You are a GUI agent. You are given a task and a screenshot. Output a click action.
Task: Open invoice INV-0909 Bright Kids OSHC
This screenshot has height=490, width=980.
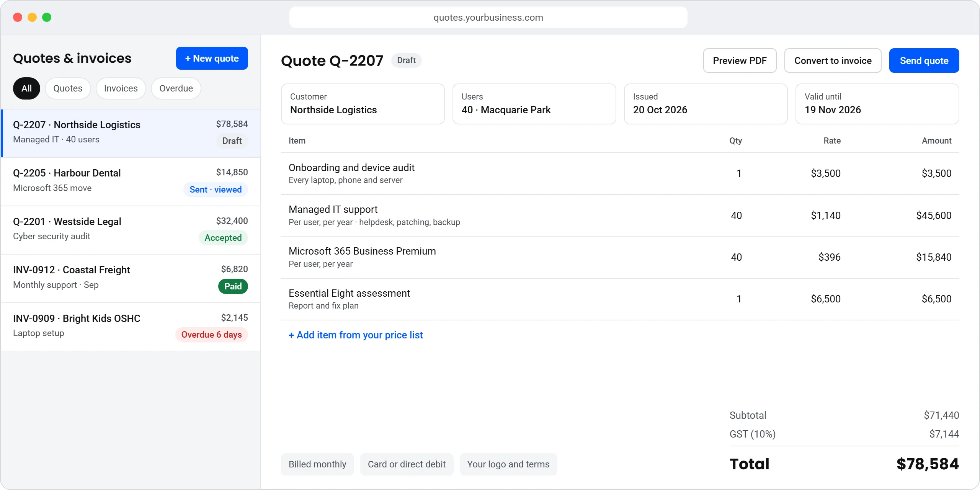click(131, 327)
